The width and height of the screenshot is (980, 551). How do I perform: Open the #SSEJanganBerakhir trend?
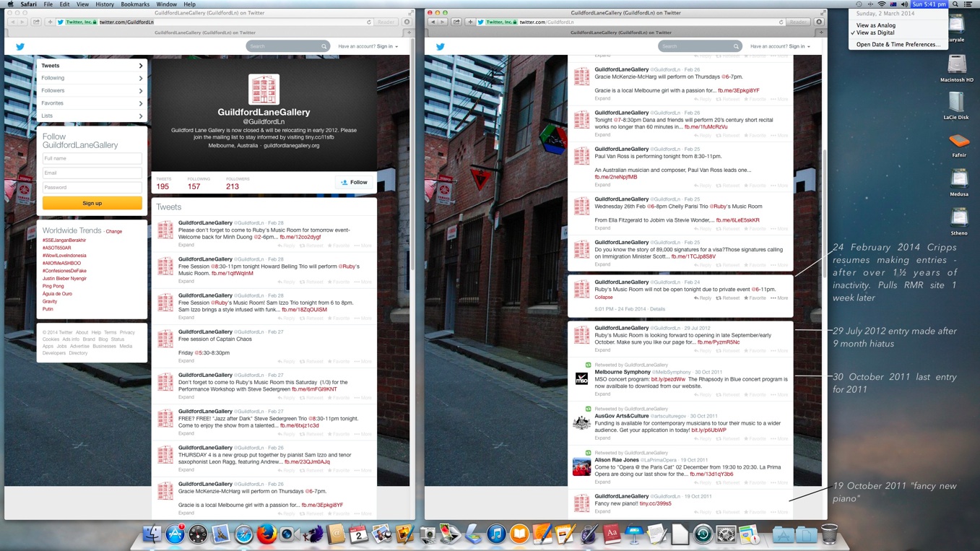pos(64,240)
